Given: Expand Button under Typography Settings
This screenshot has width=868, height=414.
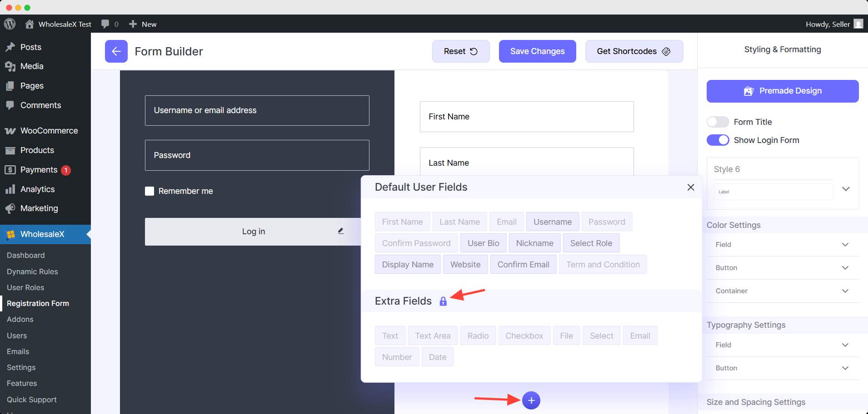Looking at the screenshot, I should (783, 368).
